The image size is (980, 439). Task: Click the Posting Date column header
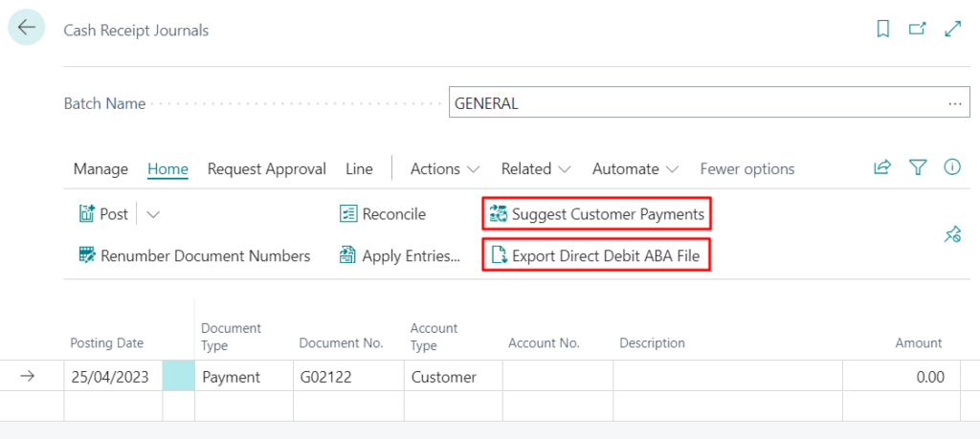click(x=107, y=342)
